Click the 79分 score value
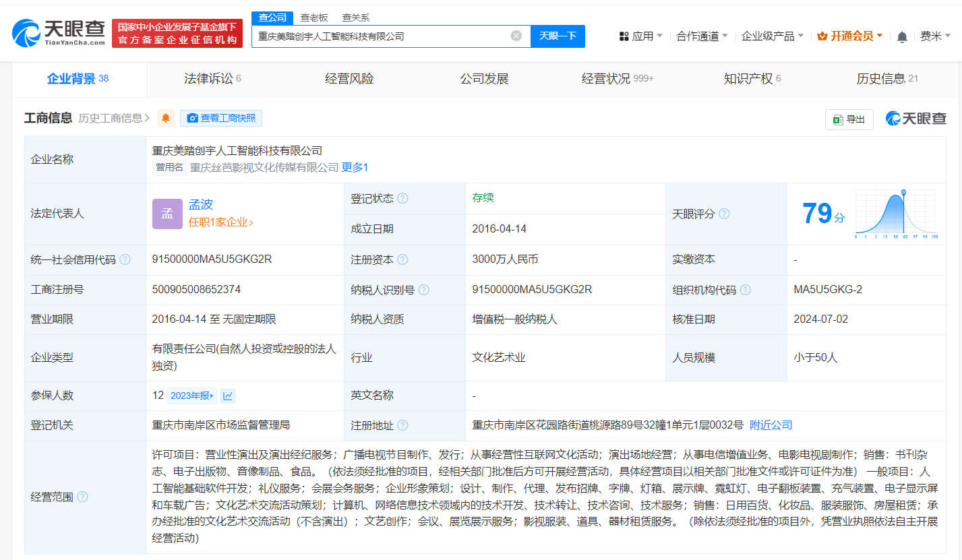 pos(822,214)
